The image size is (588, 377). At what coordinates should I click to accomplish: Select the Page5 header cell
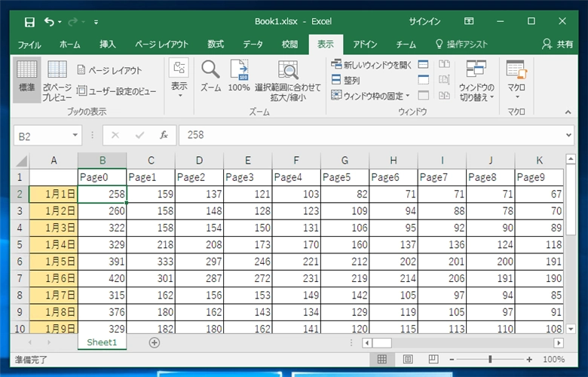[x=345, y=177]
